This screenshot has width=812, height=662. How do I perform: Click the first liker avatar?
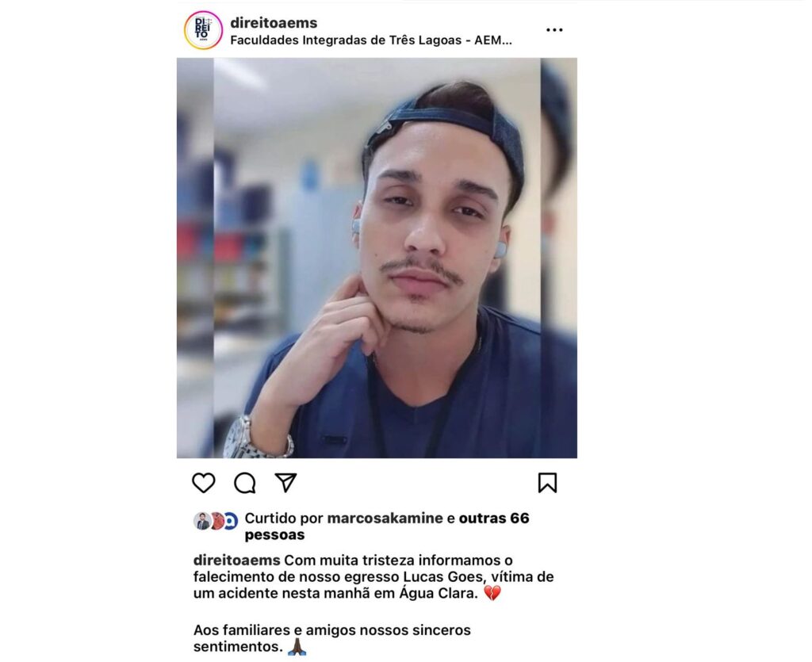[x=201, y=521]
